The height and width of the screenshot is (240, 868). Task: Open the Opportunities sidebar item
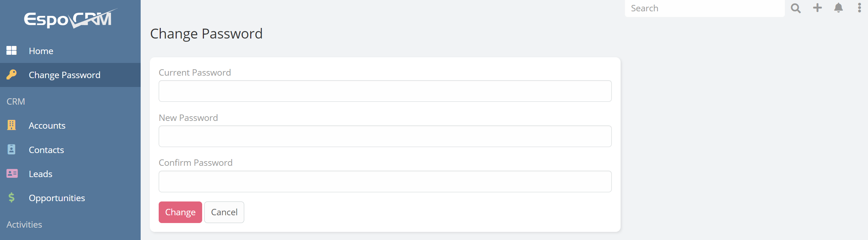[57, 198]
